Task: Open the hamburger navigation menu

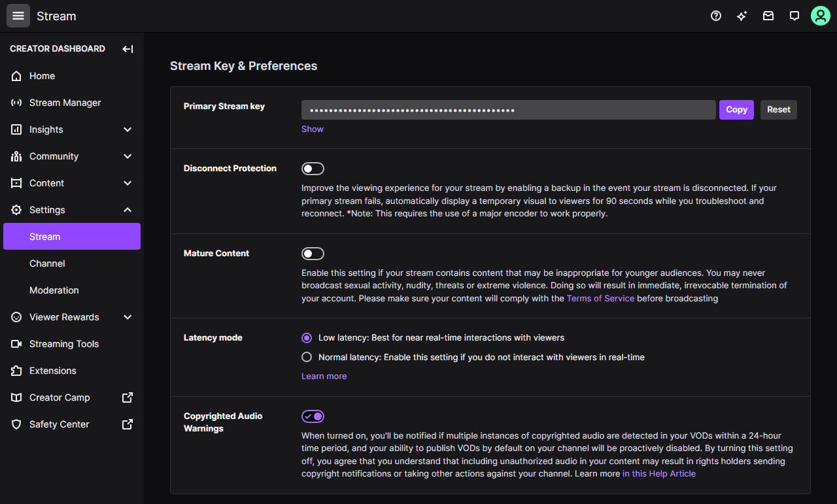Action: click(x=18, y=16)
